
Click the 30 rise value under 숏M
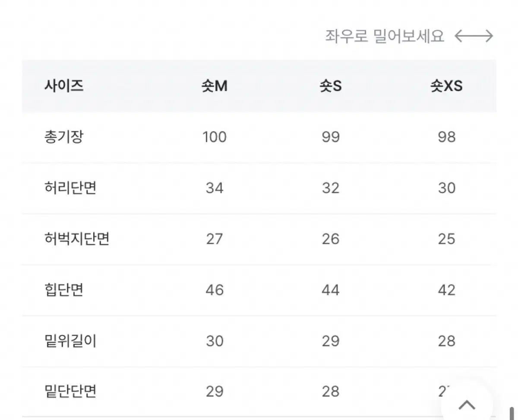point(215,341)
